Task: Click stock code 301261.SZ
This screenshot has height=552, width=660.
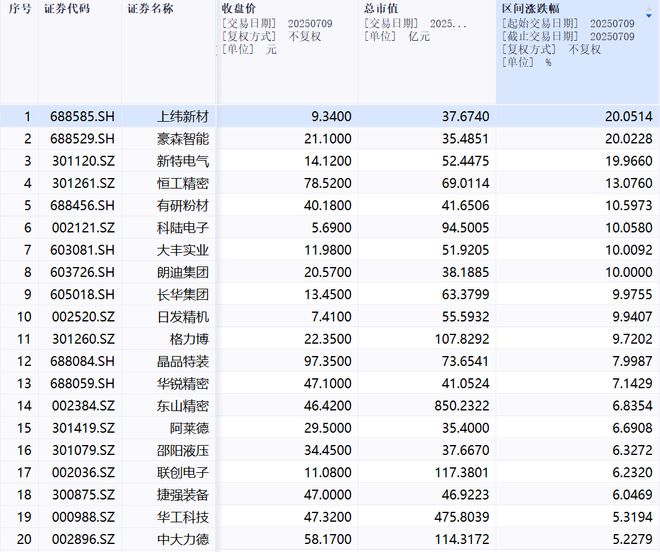Action: 83,183
